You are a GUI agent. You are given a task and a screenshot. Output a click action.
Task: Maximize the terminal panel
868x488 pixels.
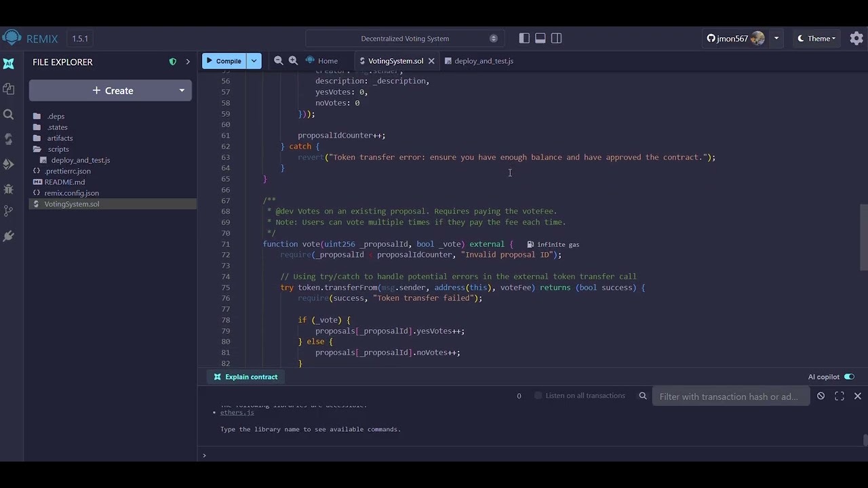coord(840,396)
